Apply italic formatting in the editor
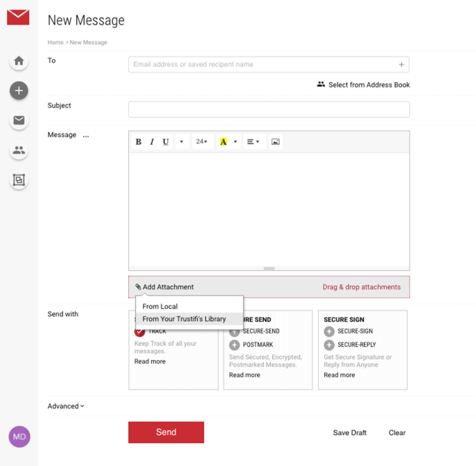This screenshot has width=476, height=466. click(152, 142)
